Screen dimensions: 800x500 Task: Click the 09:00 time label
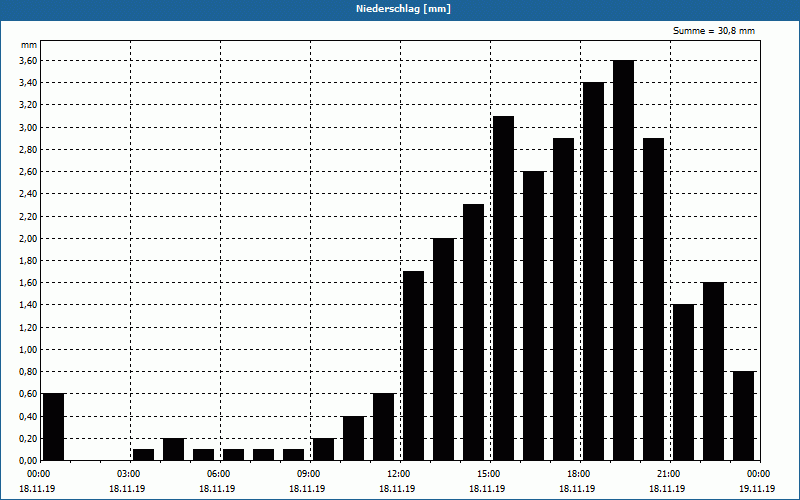pos(310,474)
